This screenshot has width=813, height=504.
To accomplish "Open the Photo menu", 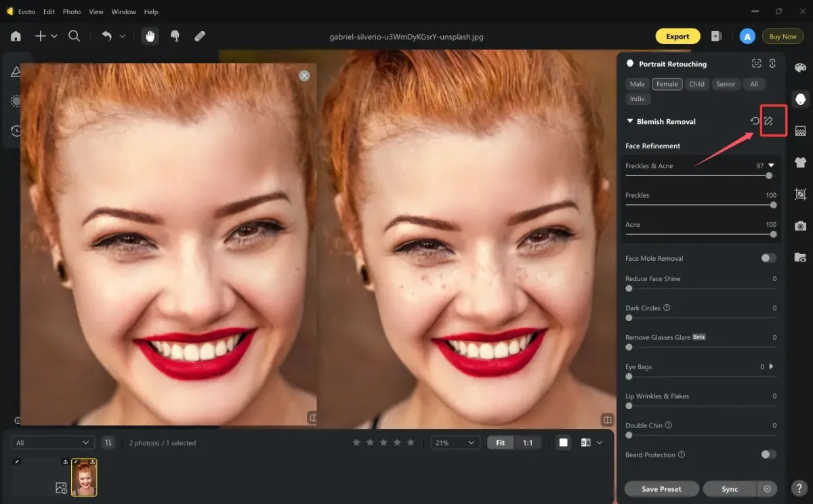I will [x=72, y=12].
